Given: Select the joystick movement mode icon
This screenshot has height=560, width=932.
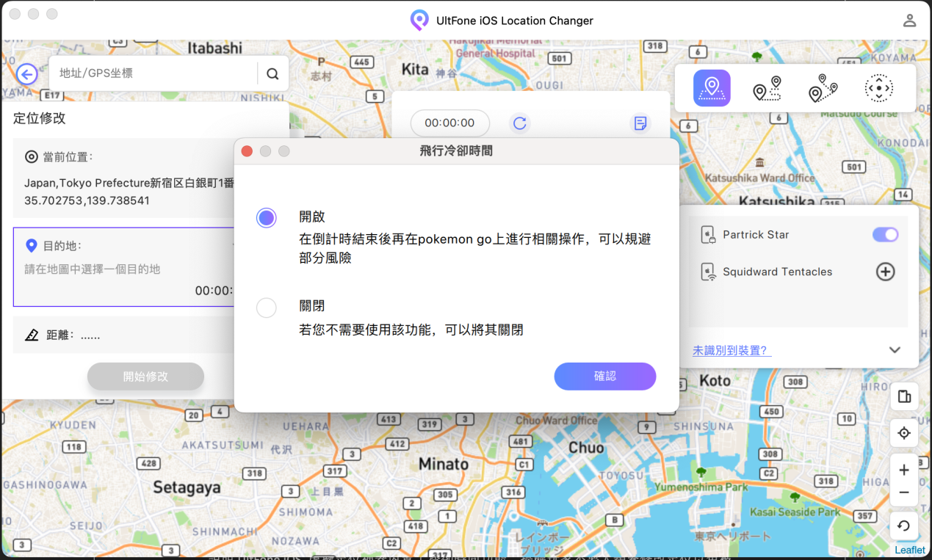Looking at the screenshot, I should [x=878, y=89].
